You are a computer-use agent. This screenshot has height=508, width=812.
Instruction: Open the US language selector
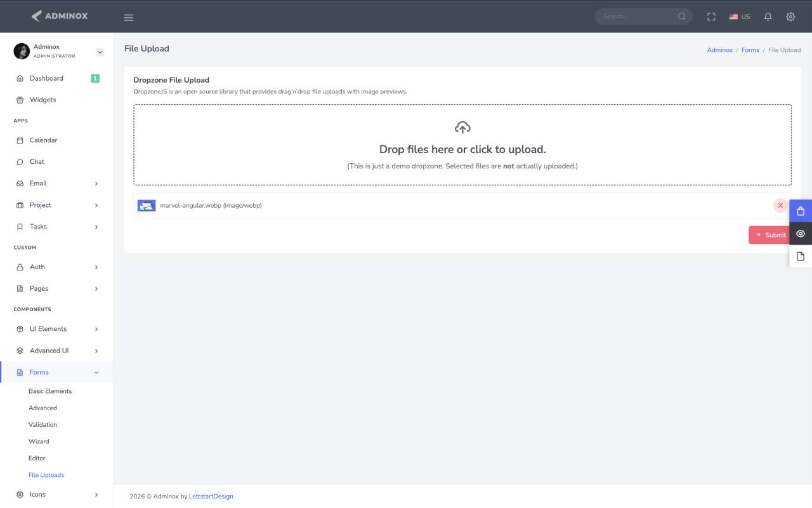pyautogui.click(x=740, y=17)
